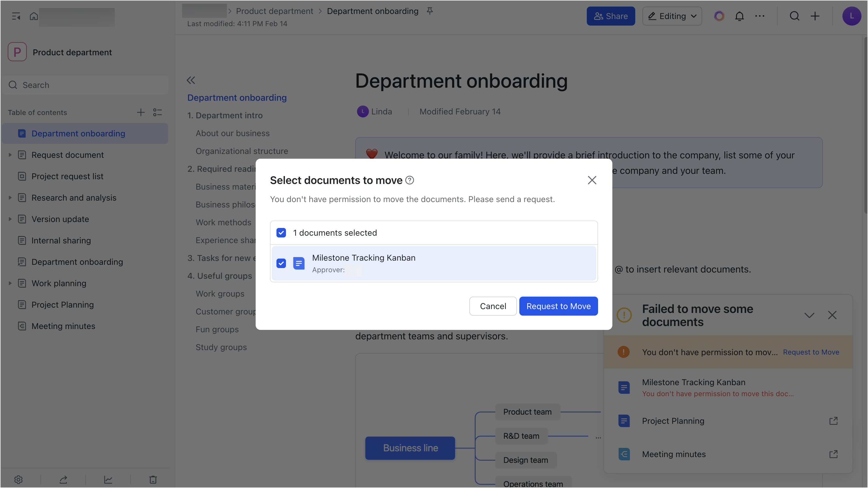Open the Product department breadcrumb
The image size is (868, 488).
274,11
